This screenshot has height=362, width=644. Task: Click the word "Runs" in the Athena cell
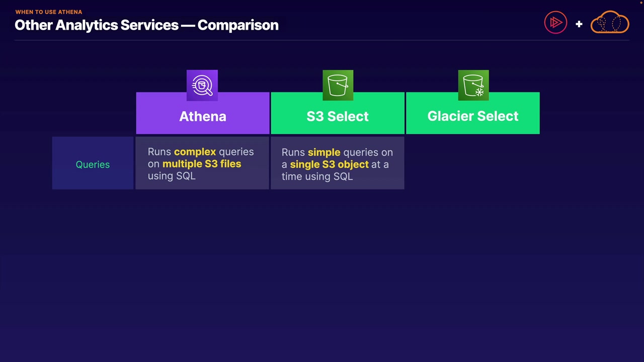pos(159,152)
